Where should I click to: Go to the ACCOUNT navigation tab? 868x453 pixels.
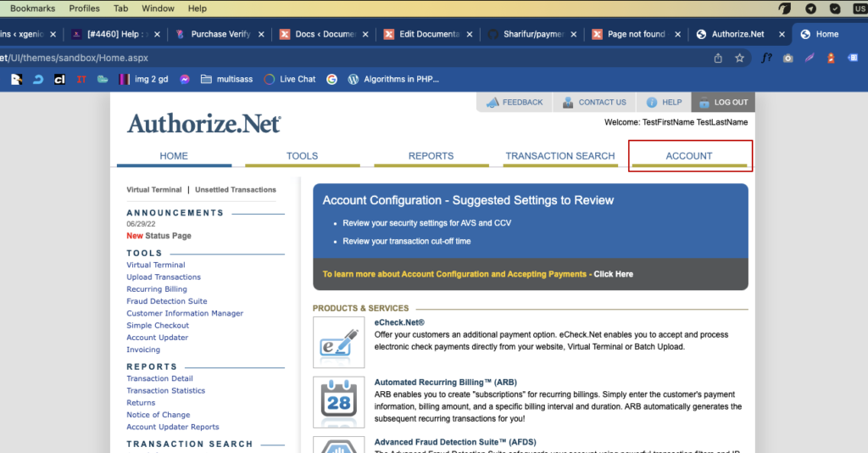tap(689, 156)
